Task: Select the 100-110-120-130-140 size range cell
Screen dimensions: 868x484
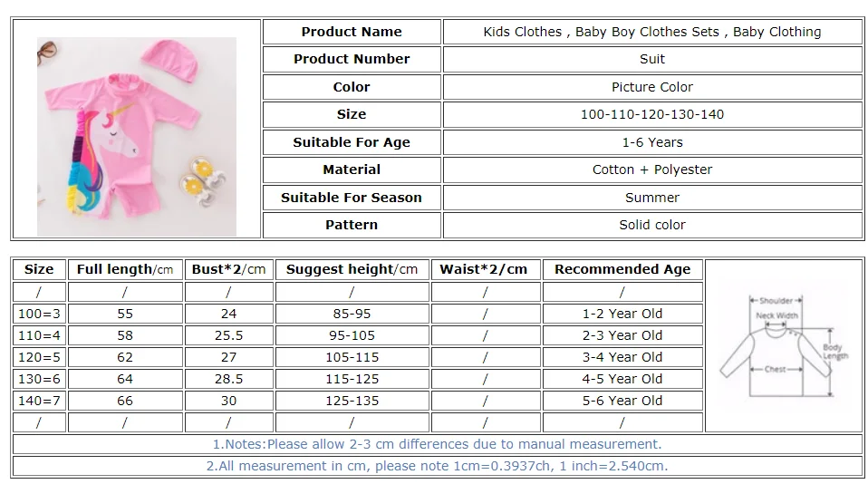Action: [651, 114]
